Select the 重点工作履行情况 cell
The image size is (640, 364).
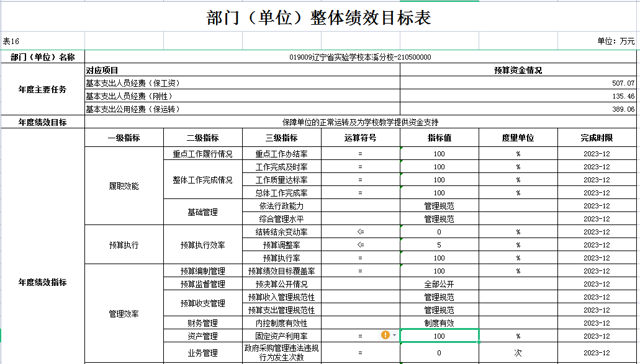click(x=203, y=154)
